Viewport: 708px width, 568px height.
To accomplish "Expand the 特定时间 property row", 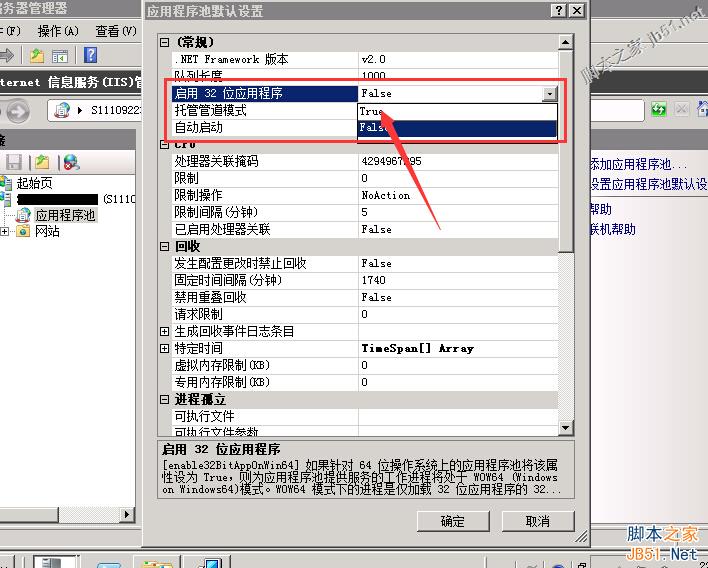I will coord(165,348).
